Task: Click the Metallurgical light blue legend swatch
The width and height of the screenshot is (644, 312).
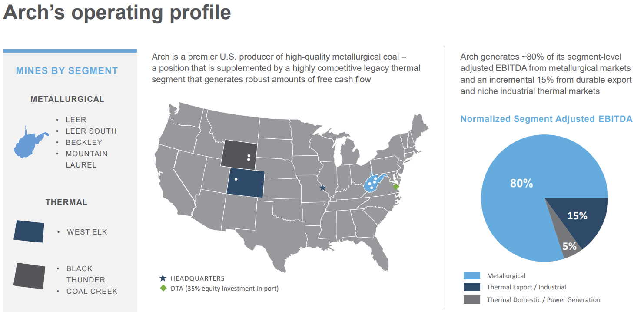Action: point(472,275)
